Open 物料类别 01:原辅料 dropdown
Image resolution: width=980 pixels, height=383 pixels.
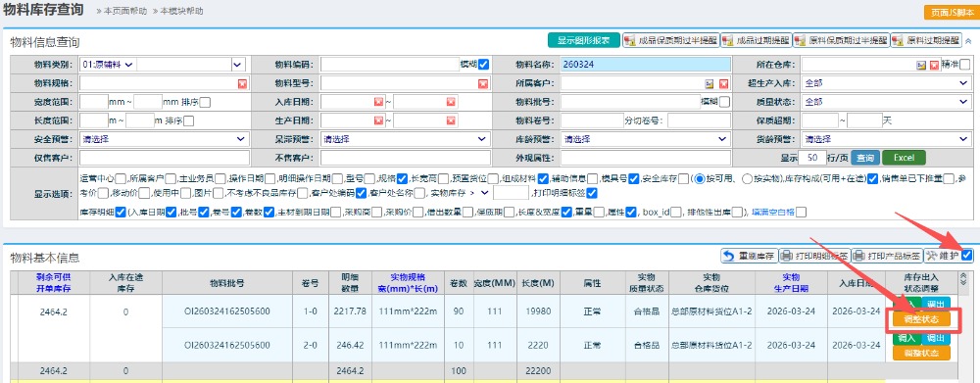tap(108, 65)
